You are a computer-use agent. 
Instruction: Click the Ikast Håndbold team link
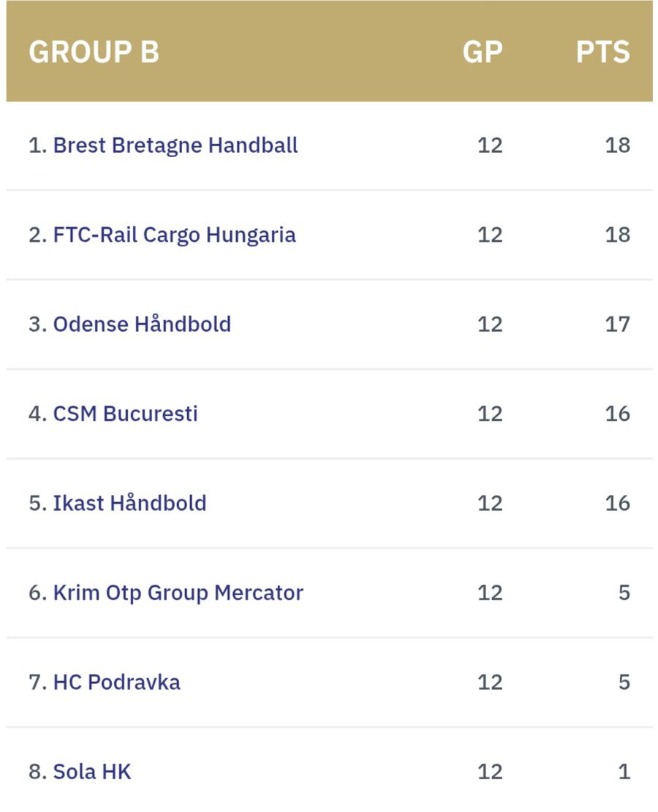129,503
